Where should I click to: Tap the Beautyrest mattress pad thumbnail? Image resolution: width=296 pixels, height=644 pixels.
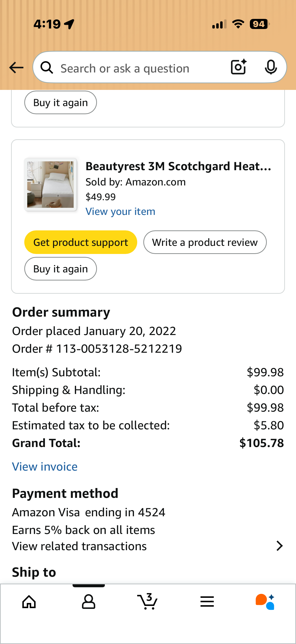tap(51, 184)
